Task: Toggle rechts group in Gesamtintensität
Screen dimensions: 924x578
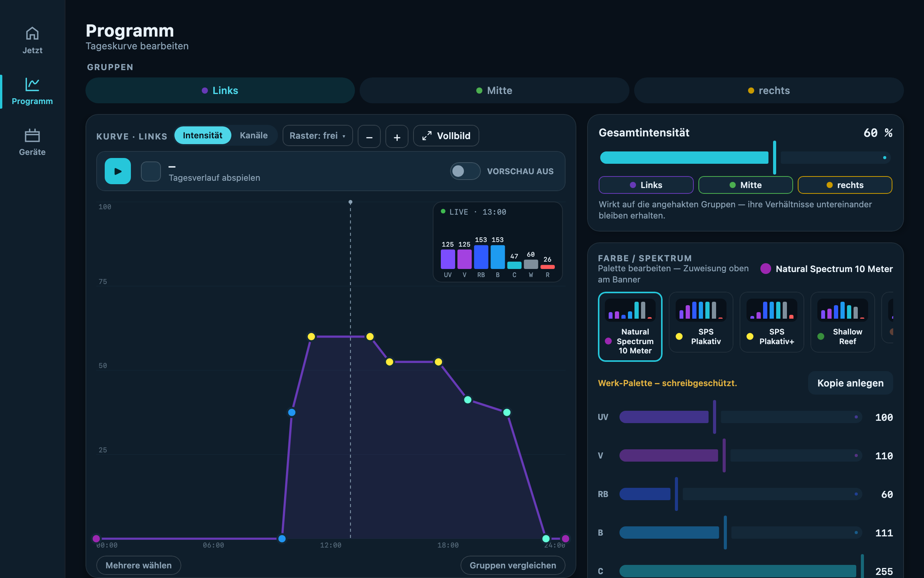Action: 845,185
